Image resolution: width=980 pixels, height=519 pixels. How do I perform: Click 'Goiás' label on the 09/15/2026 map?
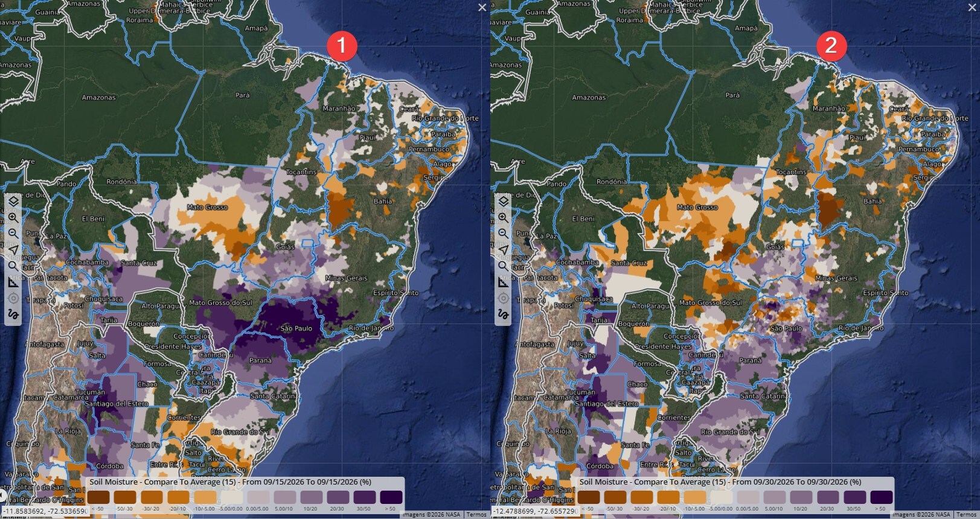(286, 247)
